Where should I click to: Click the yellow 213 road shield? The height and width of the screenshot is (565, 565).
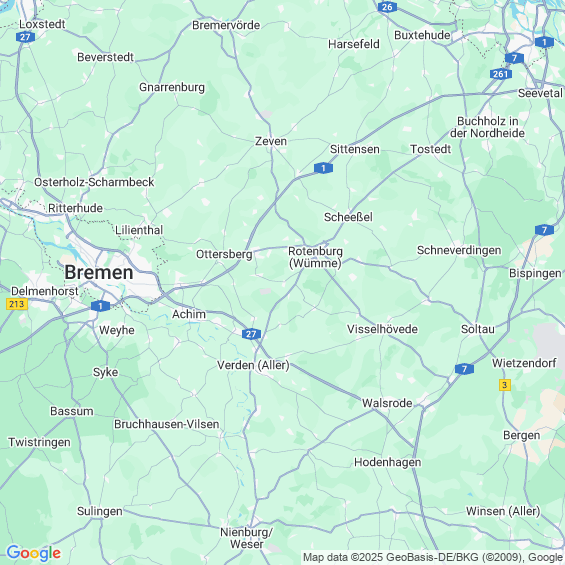point(17,304)
